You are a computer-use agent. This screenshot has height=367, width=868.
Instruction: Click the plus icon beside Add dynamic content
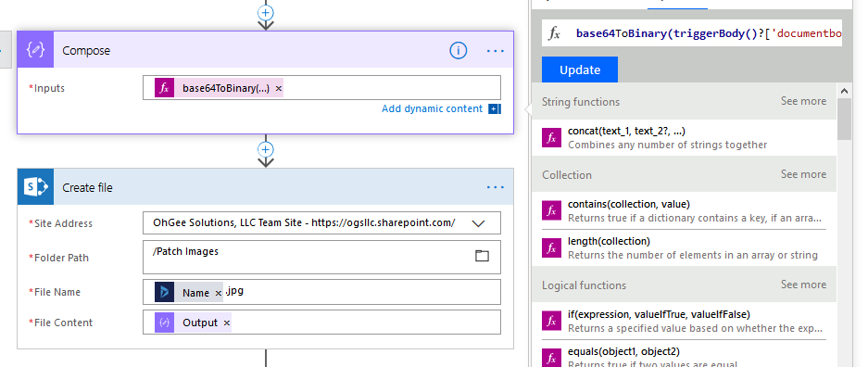point(495,109)
